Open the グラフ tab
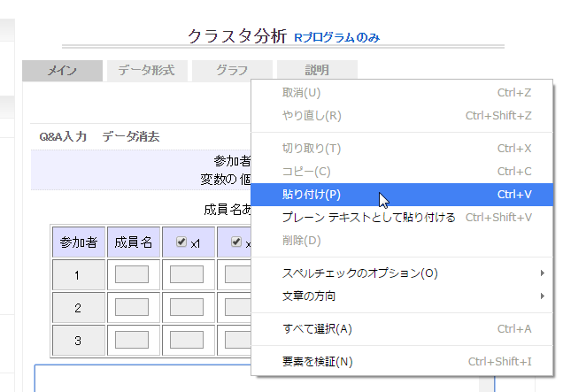The height and width of the screenshot is (392, 563). click(x=232, y=71)
